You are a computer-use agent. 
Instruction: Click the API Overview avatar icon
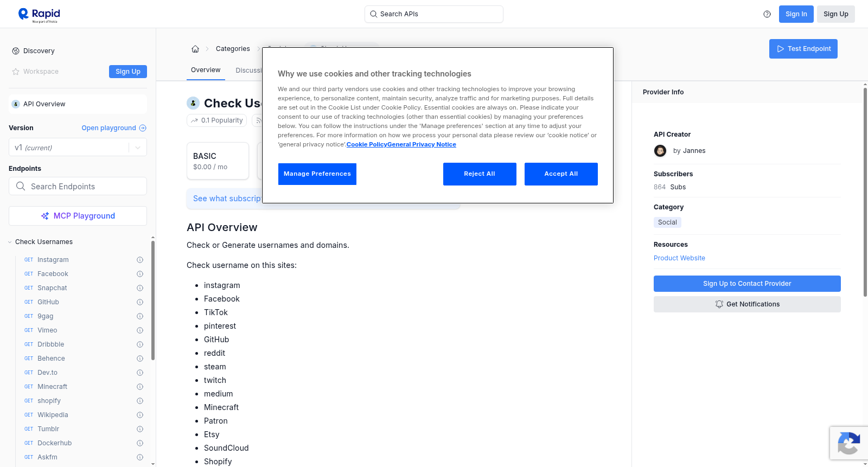[16, 104]
